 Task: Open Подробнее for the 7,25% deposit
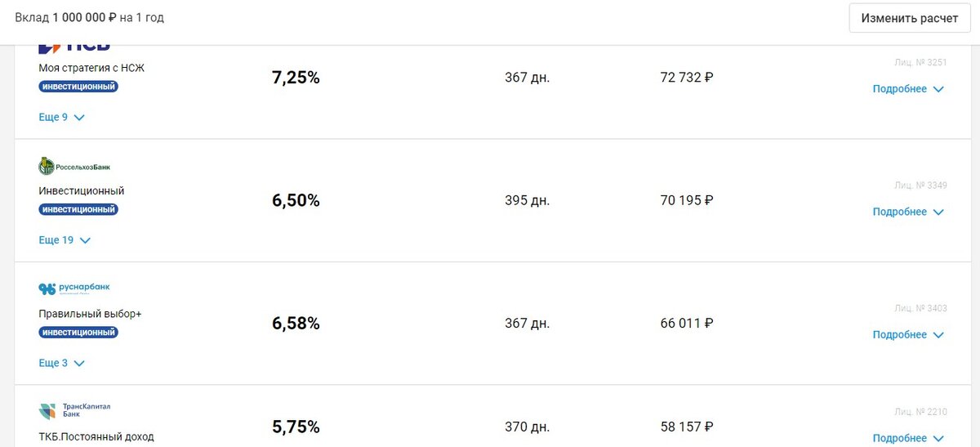coord(908,89)
